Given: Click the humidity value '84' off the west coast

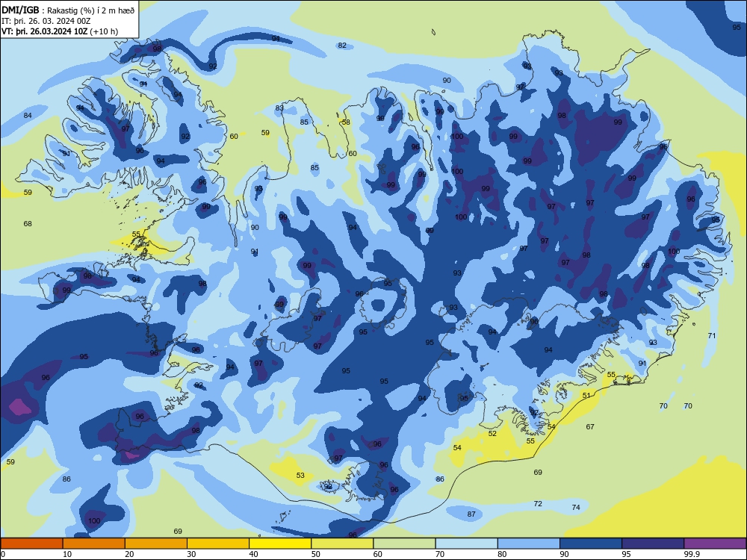Looking at the screenshot, I should coord(28,115).
